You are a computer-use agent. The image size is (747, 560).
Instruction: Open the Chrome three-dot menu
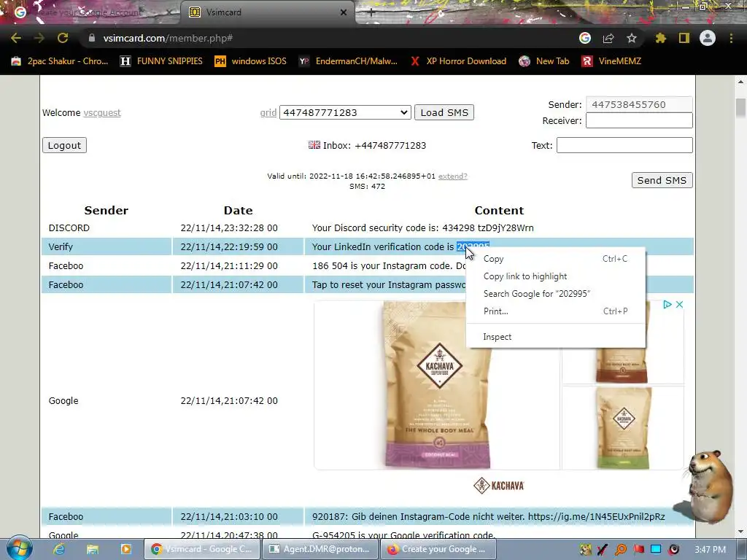[x=731, y=38]
